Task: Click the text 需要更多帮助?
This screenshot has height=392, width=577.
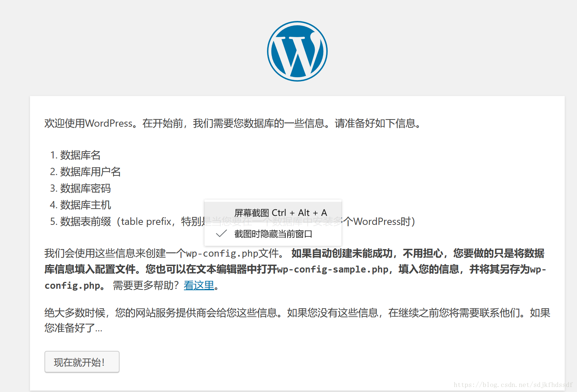Action: (146, 286)
